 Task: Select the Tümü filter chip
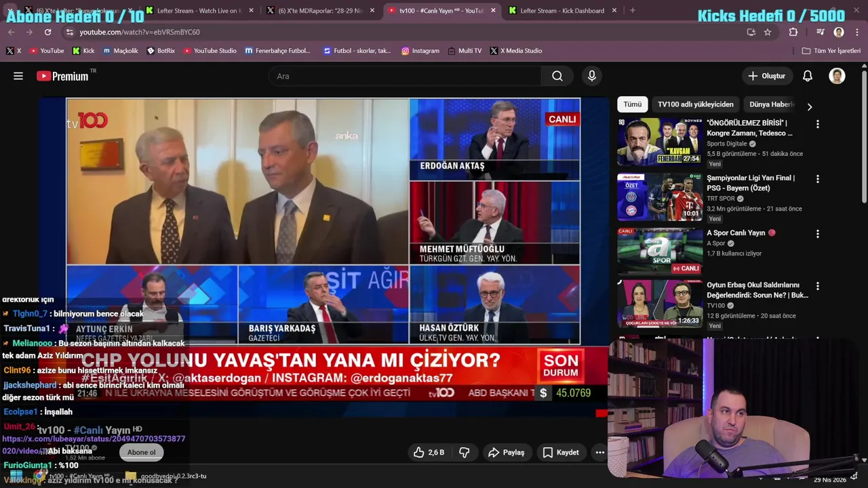pos(632,104)
